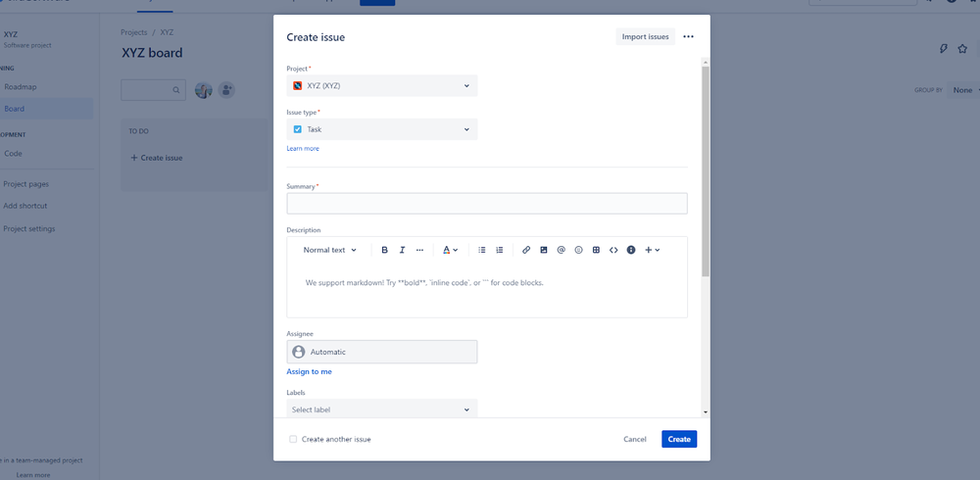Open Roadmap in the sidebar
The image size is (980, 480).
coord(21,87)
